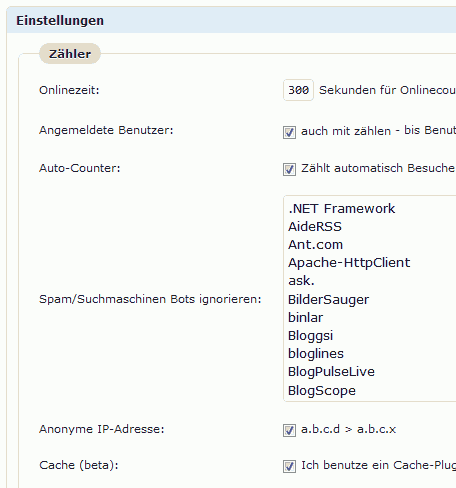
Task: Click the BilderSauger line
Action: click(x=328, y=299)
